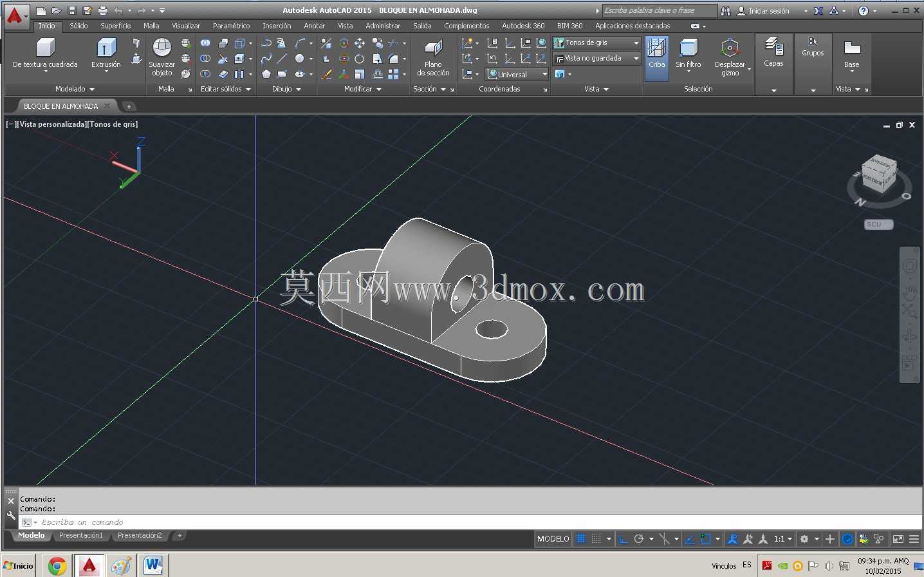Screen dimensions: 924x577
Task: Click the New drawing icon in quick access
Action: [x=41, y=10]
